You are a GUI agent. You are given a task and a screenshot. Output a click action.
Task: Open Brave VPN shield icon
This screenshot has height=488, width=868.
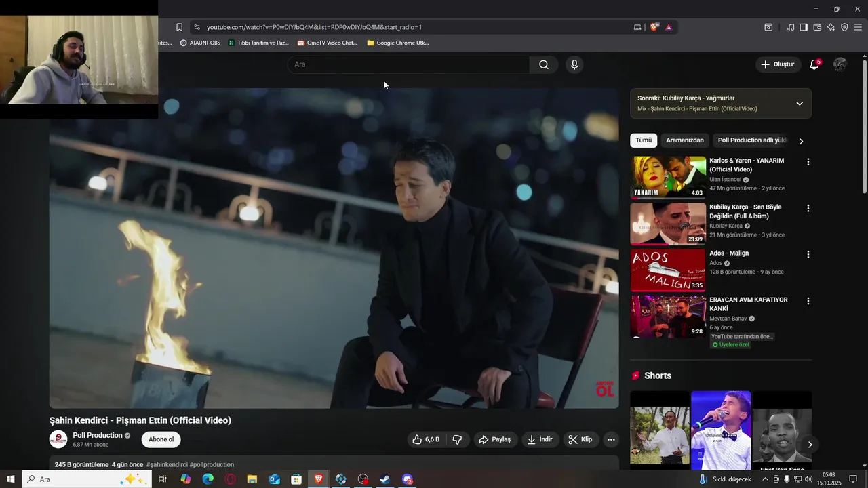(x=844, y=27)
